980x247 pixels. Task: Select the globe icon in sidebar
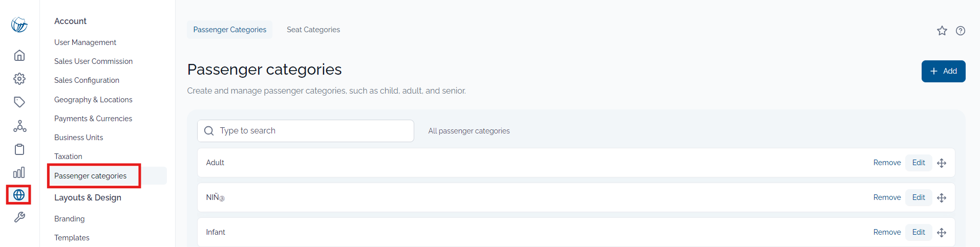pos(19,195)
